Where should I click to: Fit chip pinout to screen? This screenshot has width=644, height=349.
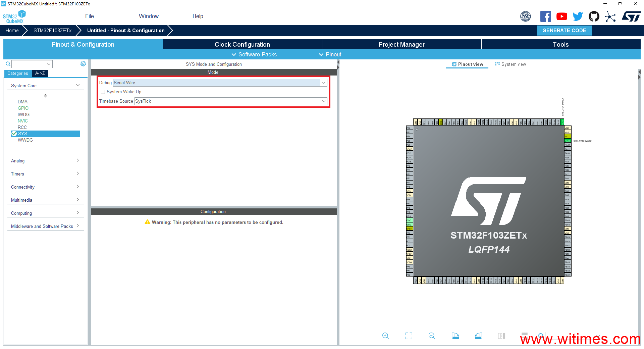coord(409,336)
